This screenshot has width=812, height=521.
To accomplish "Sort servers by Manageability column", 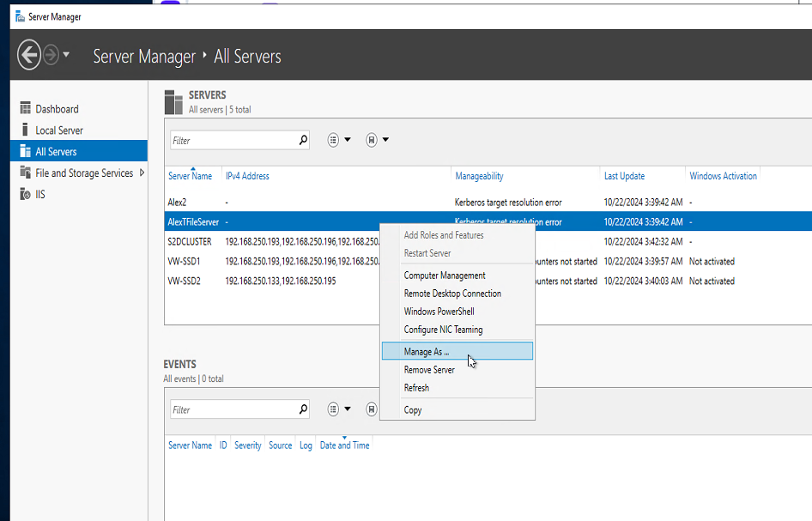I will click(479, 176).
